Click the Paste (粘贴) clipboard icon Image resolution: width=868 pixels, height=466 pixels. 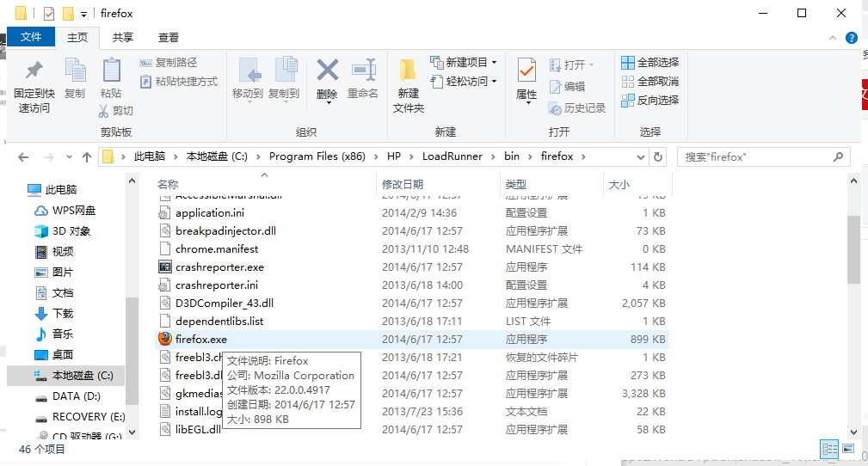click(111, 71)
